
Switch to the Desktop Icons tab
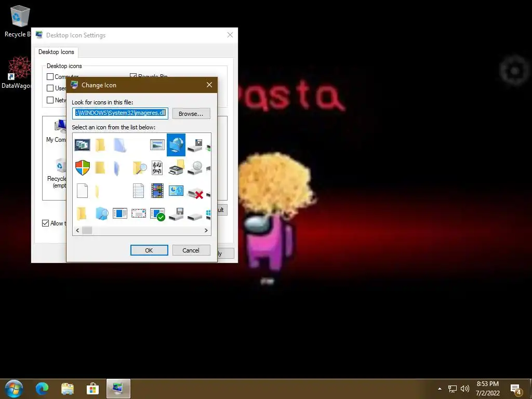(x=56, y=52)
